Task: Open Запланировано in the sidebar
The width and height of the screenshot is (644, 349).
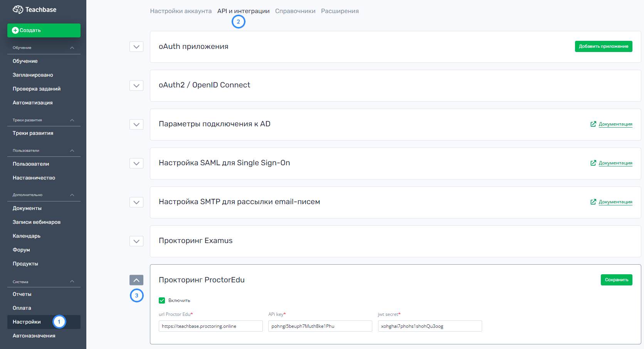Action: 33,75
